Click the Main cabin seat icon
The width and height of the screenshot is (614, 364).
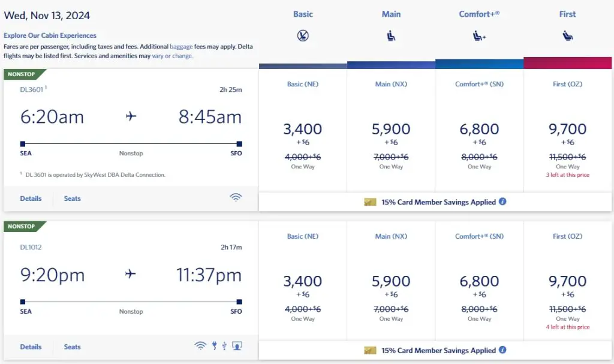pos(391,36)
